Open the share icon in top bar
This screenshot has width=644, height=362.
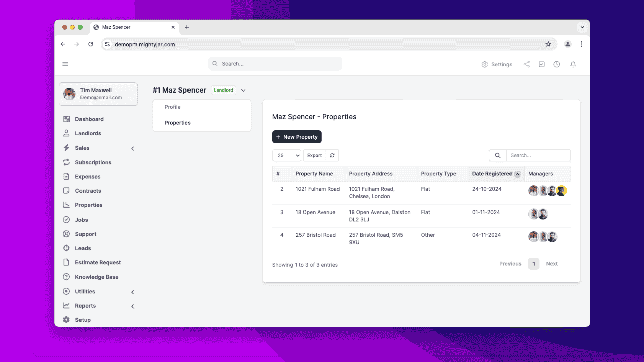[527, 64]
